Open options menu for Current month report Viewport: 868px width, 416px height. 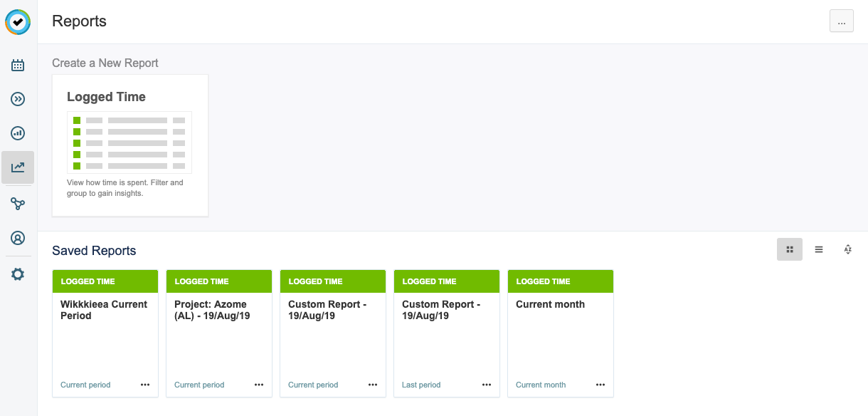(x=600, y=385)
